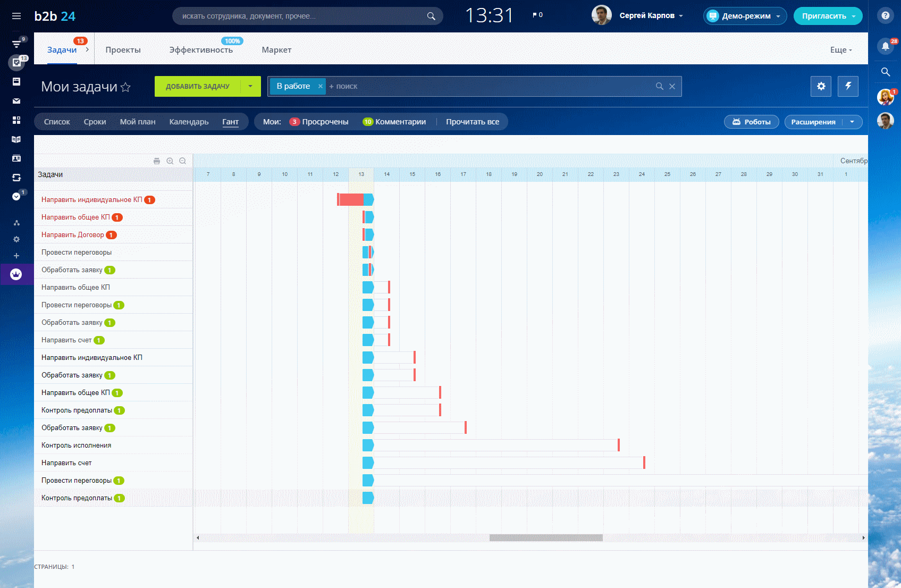Click the Направить Договор Gantt bar
Image resolution: width=901 pixels, height=588 pixels.
[x=368, y=234]
